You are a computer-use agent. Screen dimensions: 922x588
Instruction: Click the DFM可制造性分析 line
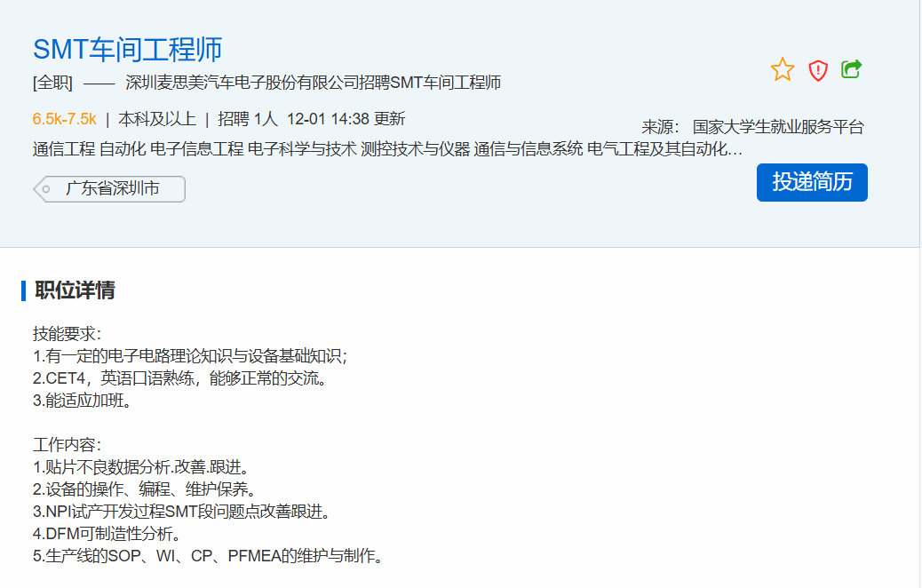click(107, 534)
